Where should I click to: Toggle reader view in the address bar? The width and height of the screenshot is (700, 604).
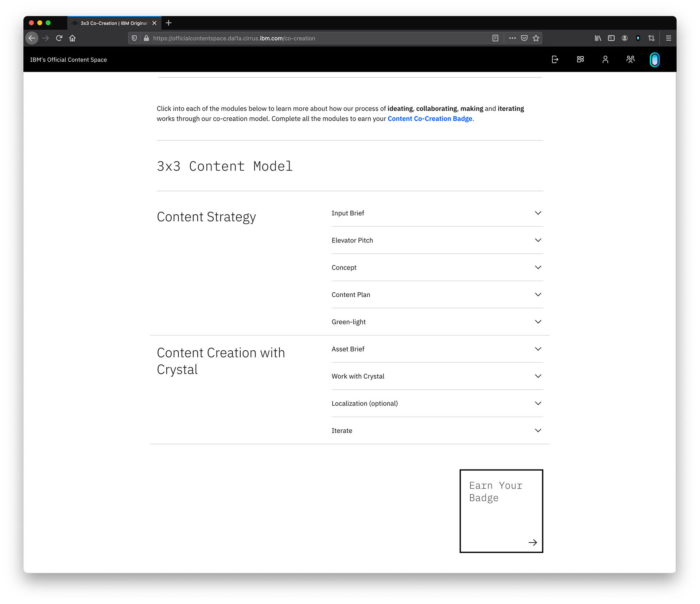coord(495,38)
